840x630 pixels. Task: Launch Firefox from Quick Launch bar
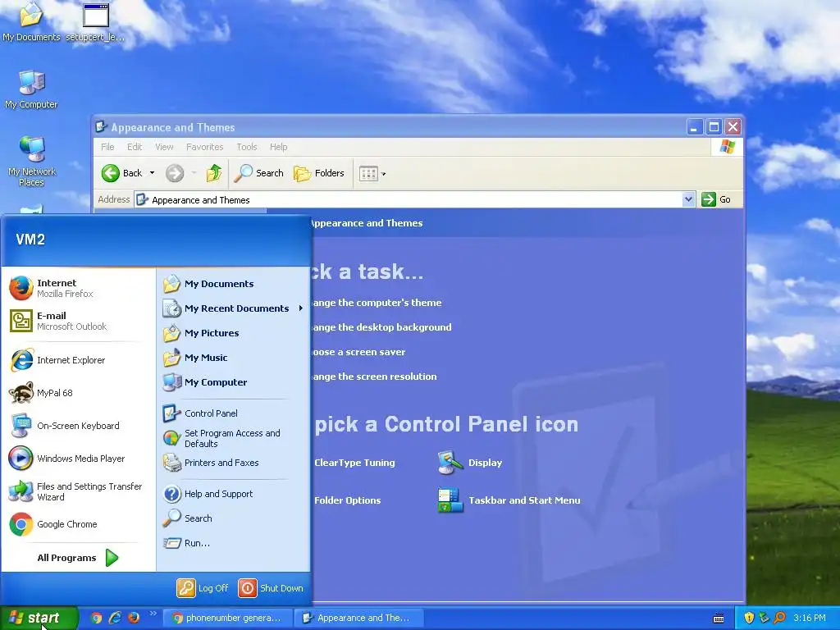(x=134, y=618)
